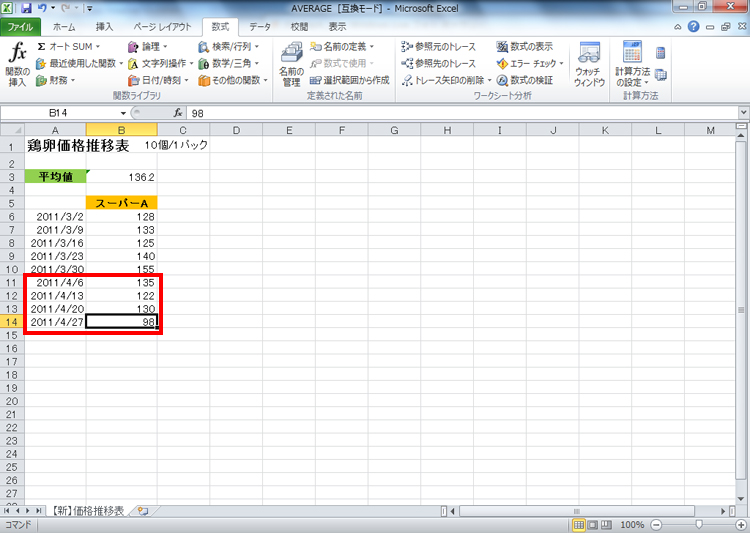750x533 pixels.
Task: Switch to Normal view in status bar
Action: pos(579,525)
